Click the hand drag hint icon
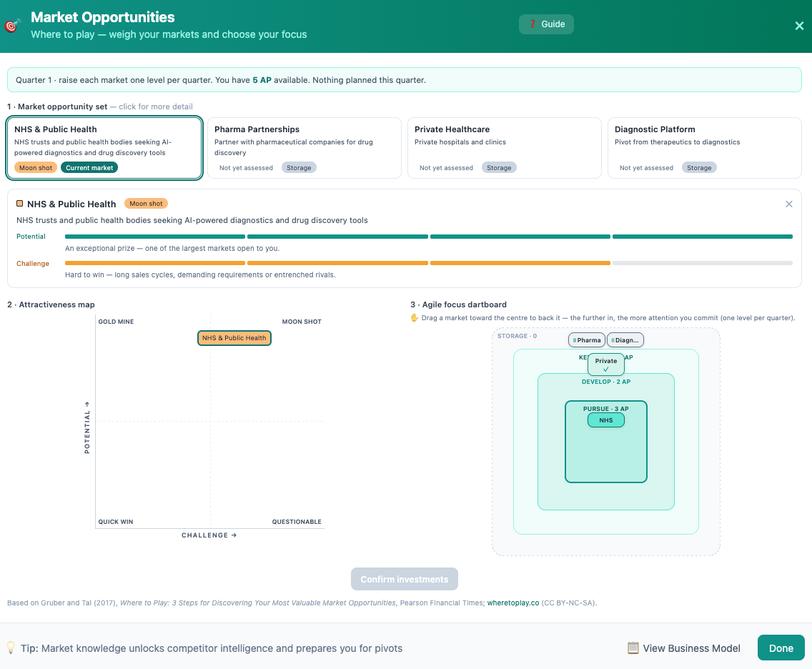This screenshot has width=812, height=669. [x=415, y=318]
